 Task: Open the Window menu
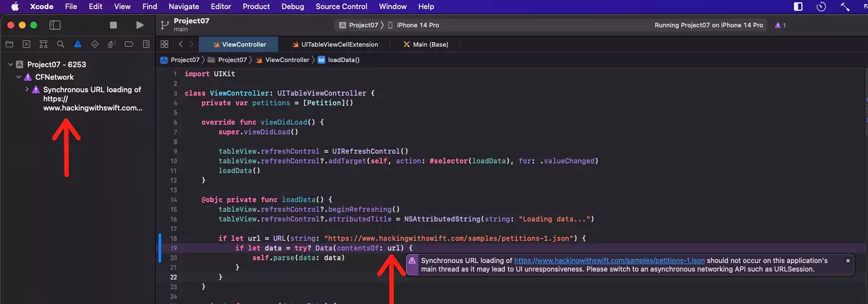click(x=393, y=6)
